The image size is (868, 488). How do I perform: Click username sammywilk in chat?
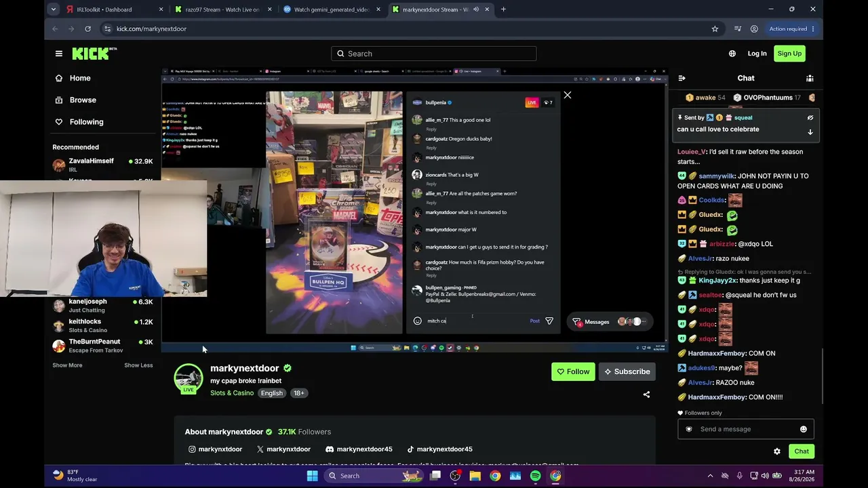[x=717, y=176]
